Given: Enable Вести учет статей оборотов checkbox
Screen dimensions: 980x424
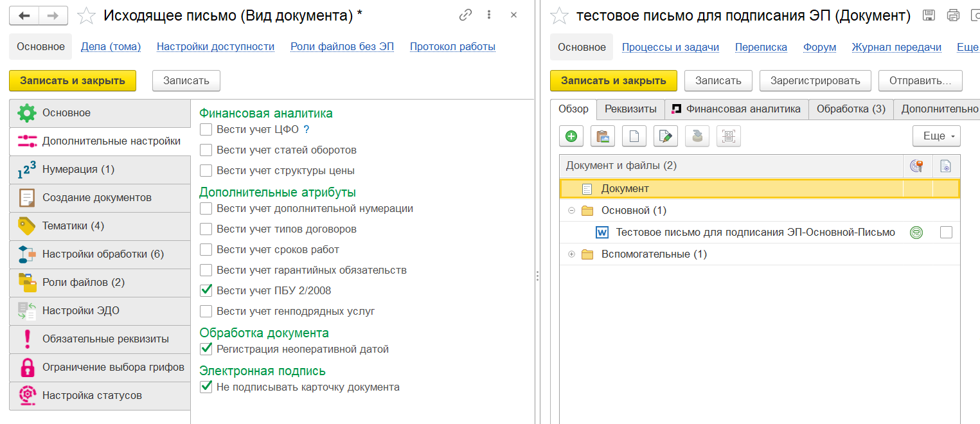Looking at the screenshot, I should point(206,150).
